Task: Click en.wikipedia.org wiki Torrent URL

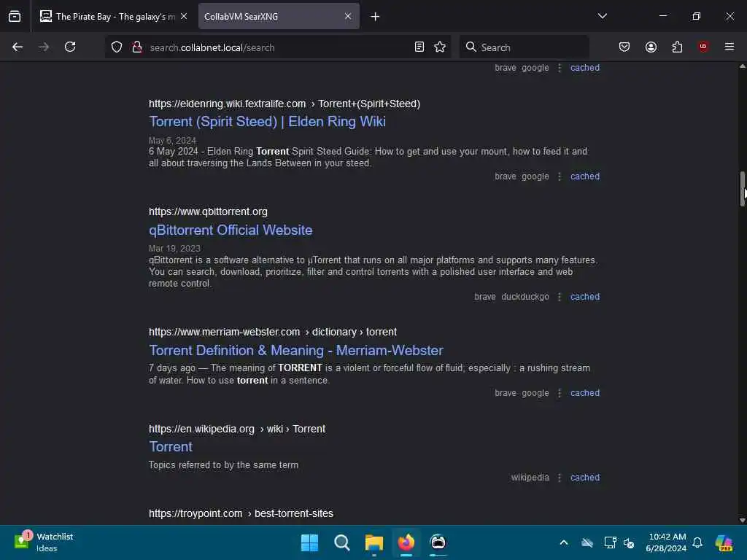Action: (x=237, y=429)
